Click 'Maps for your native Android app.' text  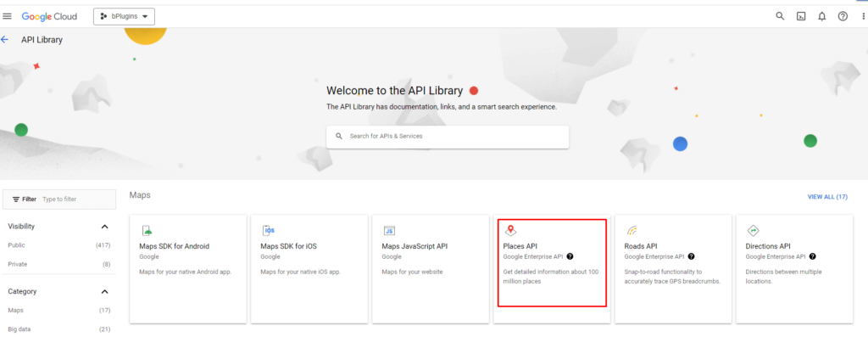186,272
